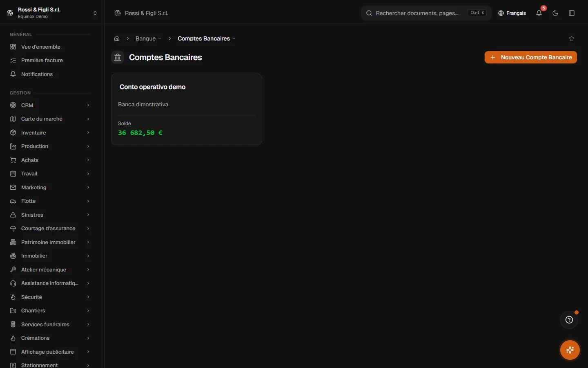Click the Flotte car icon
This screenshot has height=368, width=588.
pyautogui.click(x=13, y=201)
